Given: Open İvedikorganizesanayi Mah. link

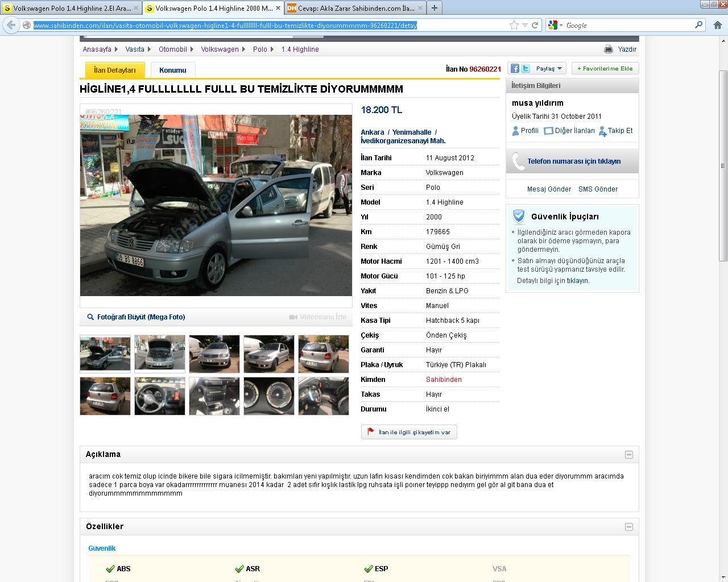Looking at the screenshot, I should pos(403,141).
